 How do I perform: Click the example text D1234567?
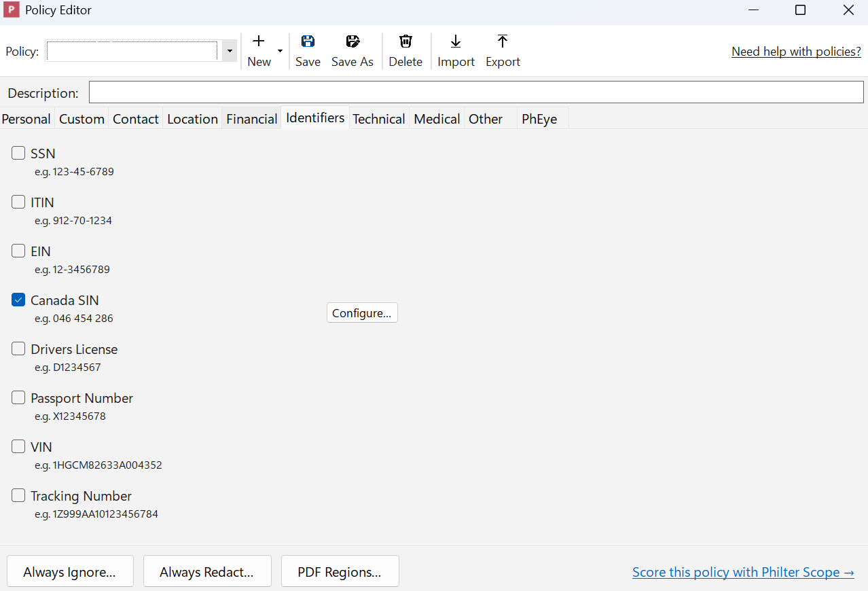(77, 368)
